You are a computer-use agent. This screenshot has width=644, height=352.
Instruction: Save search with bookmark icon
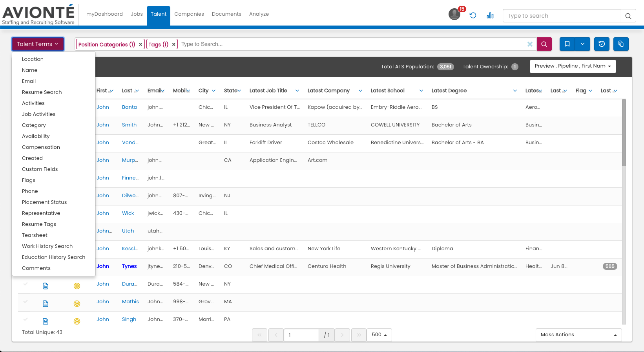[x=567, y=44]
